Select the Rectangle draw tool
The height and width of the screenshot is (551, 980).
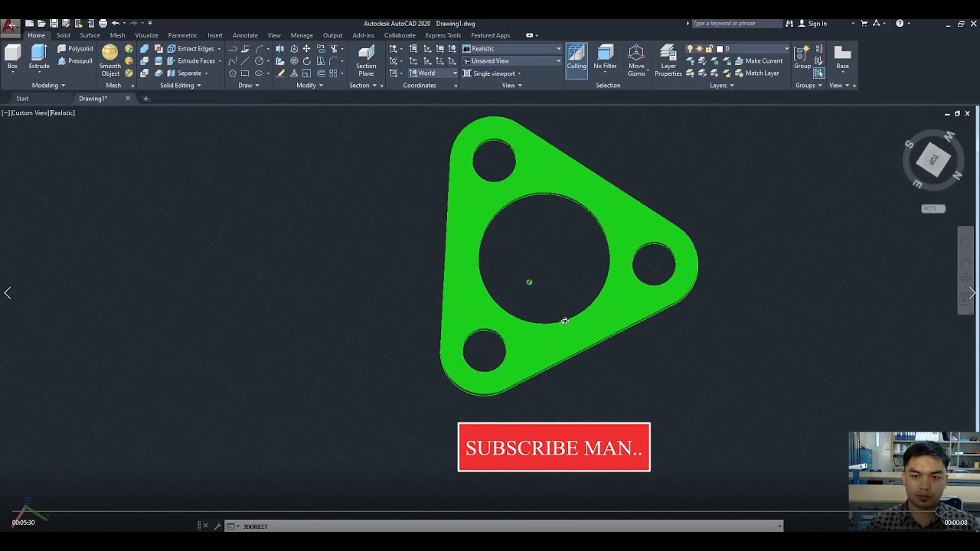click(245, 73)
